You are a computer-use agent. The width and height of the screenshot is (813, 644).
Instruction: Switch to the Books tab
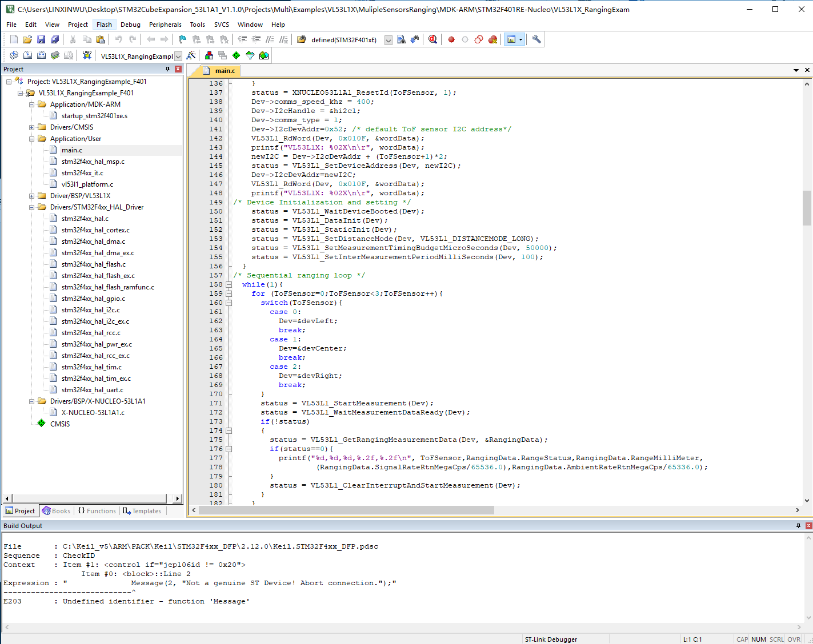56,511
